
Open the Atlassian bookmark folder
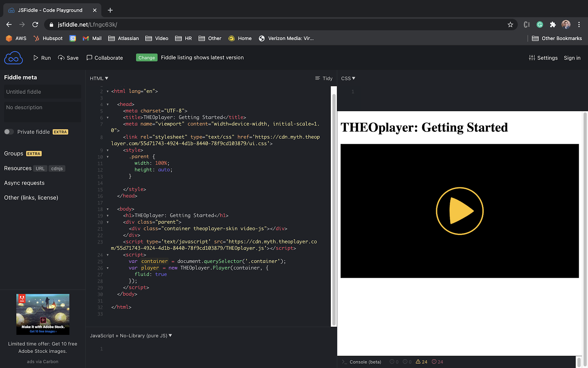(123, 38)
